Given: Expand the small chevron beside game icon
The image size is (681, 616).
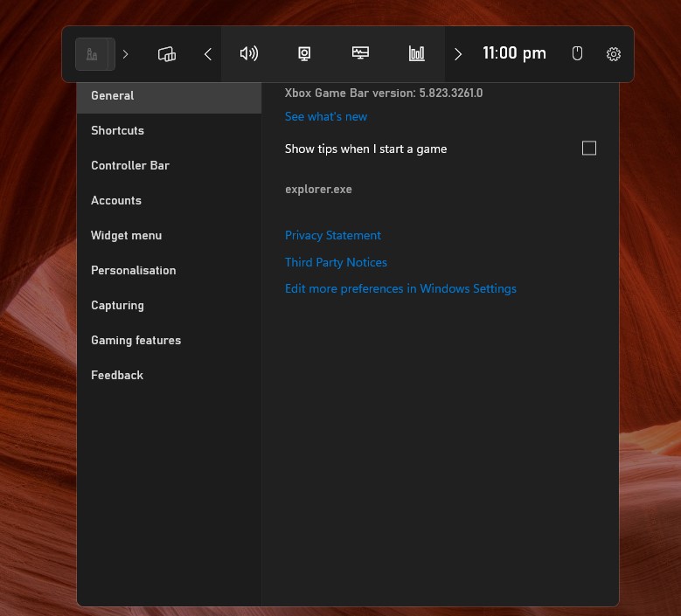Looking at the screenshot, I should [126, 54].
